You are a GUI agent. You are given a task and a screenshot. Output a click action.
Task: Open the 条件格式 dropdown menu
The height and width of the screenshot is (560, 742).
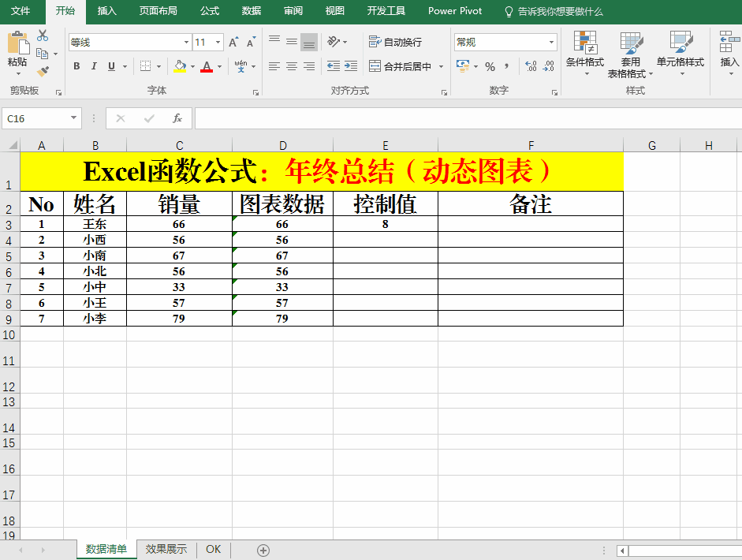point(585,55)
